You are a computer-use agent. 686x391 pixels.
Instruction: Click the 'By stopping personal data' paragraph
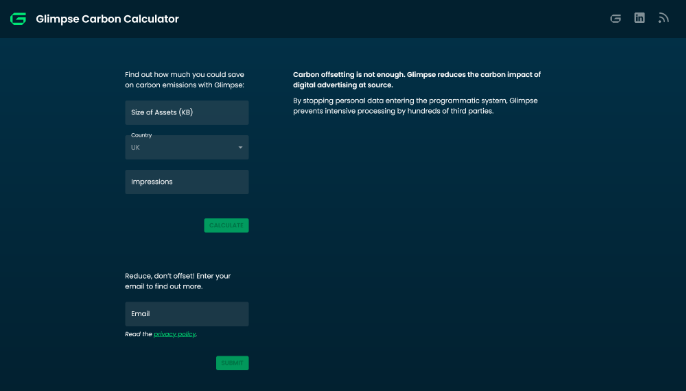click(415, 106)
